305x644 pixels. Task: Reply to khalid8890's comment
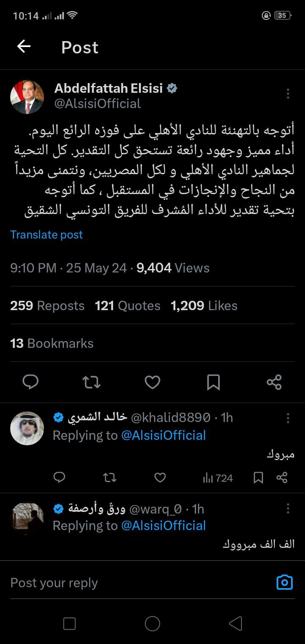59,478
